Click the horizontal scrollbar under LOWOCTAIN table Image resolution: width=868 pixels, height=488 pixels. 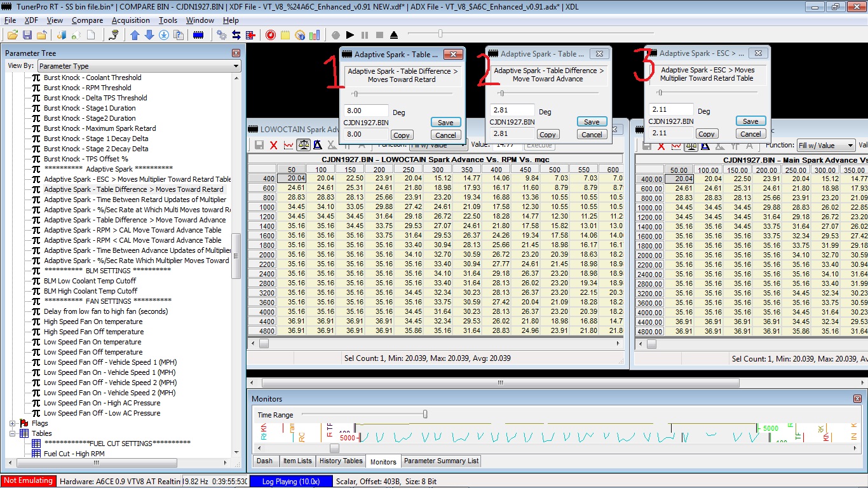coord(435,343)
